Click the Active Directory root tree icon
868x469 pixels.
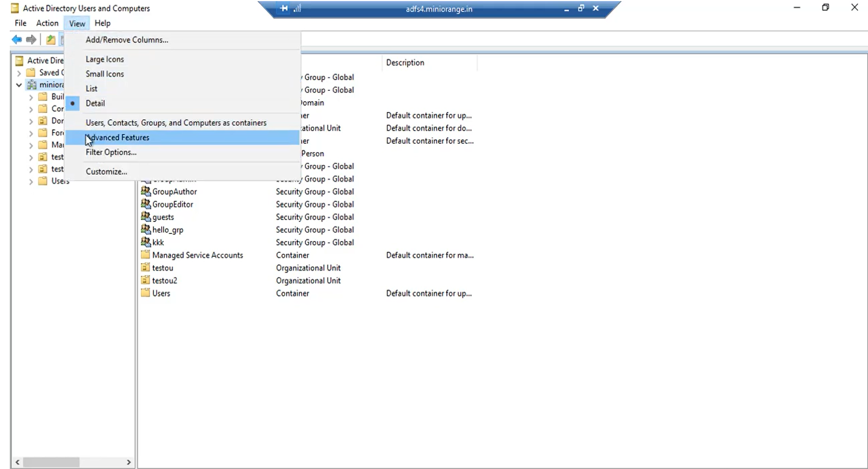click(20, 60)
